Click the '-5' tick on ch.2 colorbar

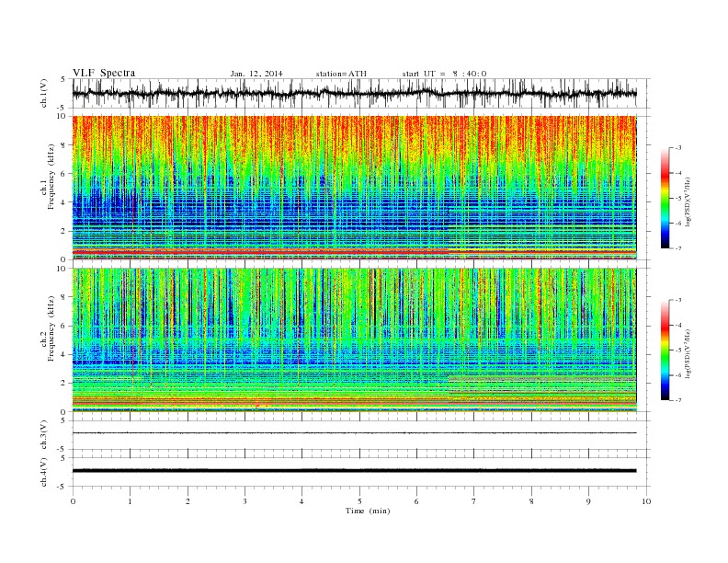click(677, 350)
